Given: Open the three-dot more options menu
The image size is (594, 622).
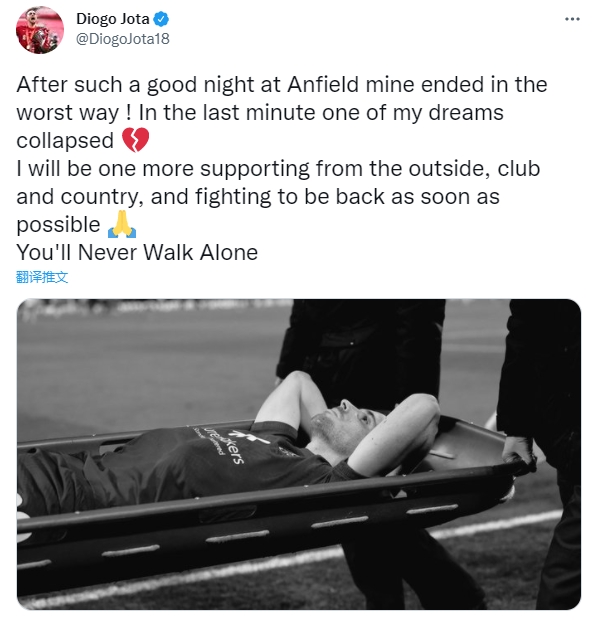Looking at the screenshot, I should [572, 19].
